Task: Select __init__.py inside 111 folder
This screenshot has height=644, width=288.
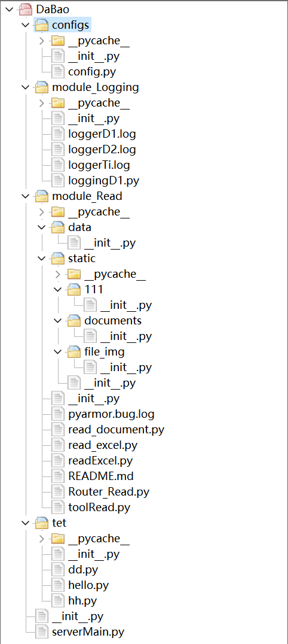Action: (x=126, y=305)
